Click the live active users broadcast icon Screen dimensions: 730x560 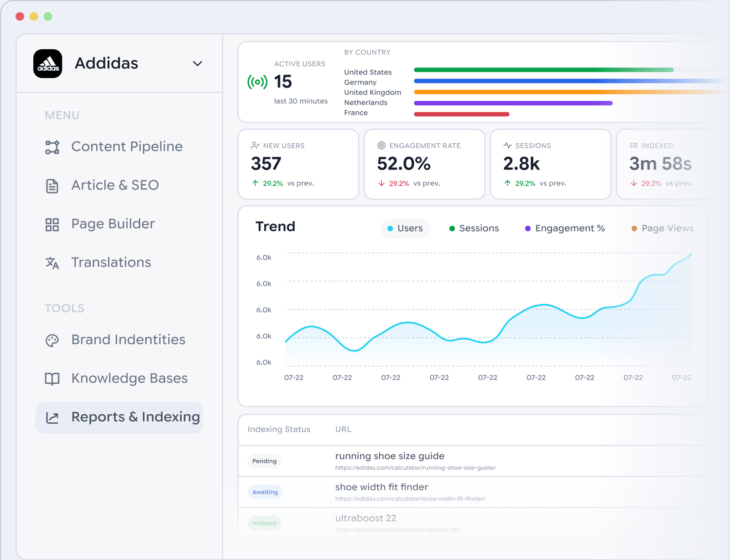[257, 82]
